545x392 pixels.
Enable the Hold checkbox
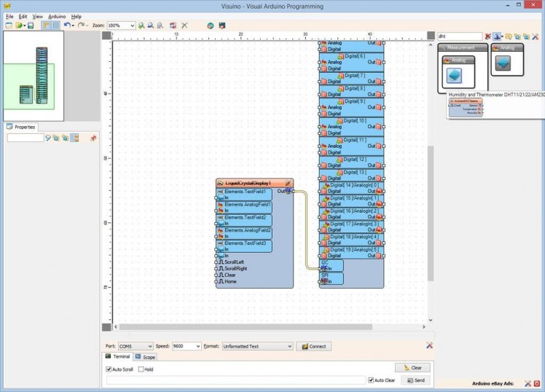(141, 369)
